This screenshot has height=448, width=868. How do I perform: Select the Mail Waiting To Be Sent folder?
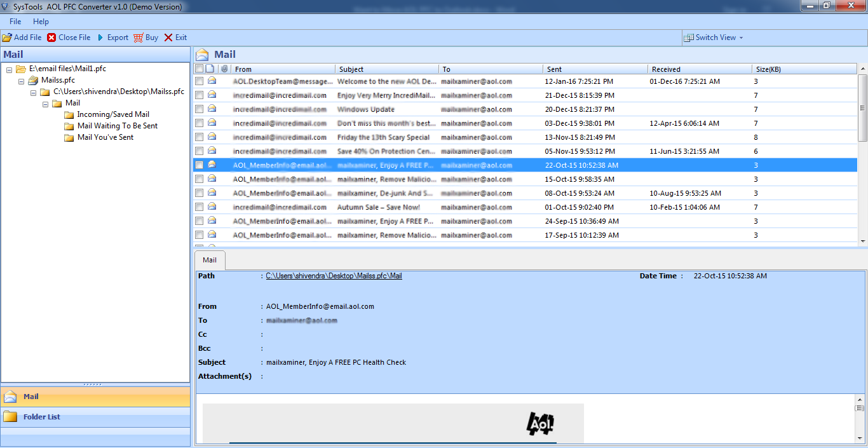pos(118,126)
